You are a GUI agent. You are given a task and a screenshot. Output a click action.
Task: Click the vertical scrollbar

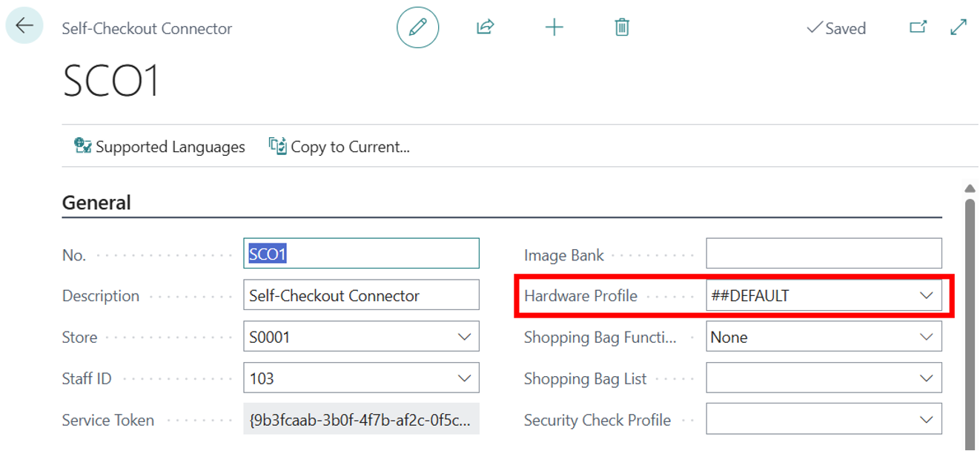click(x=970, y=319)
